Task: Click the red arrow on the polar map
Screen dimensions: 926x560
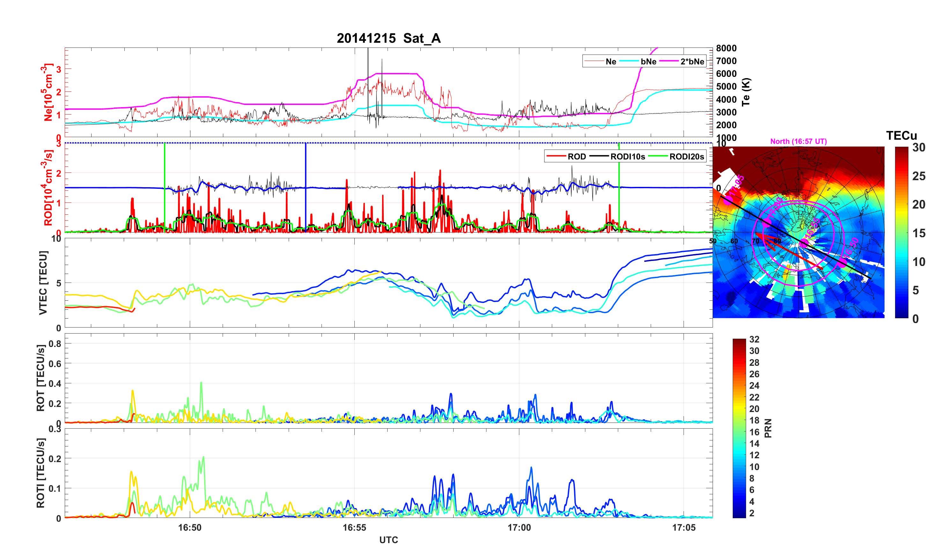Action: click(789, 251)
